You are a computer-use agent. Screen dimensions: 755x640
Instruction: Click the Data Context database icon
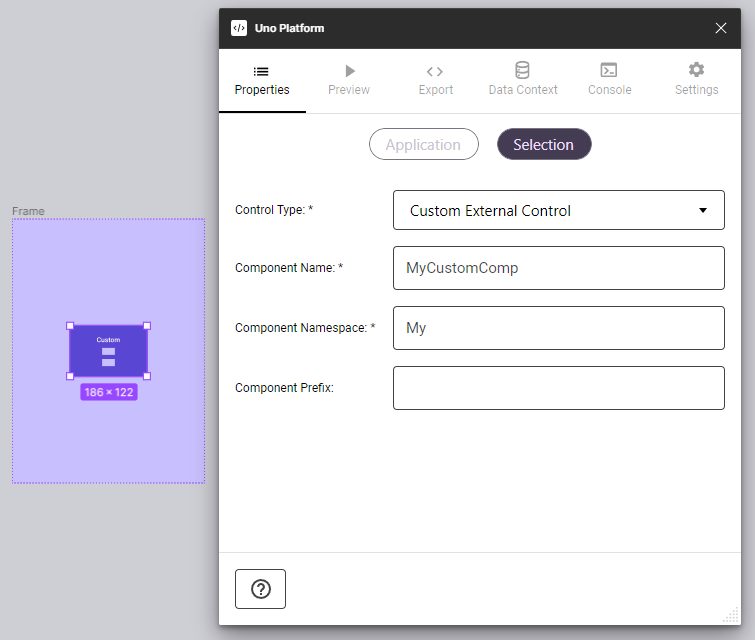pos(522,71)
